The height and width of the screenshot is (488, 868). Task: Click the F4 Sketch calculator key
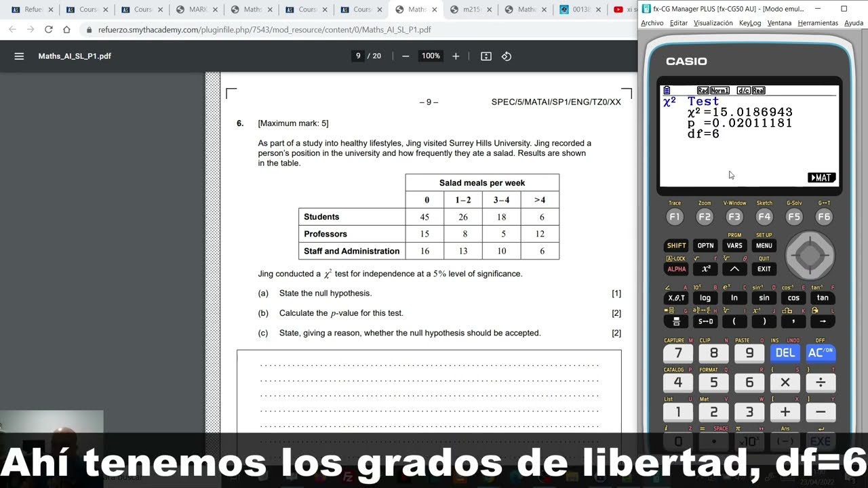coord(764,217)
